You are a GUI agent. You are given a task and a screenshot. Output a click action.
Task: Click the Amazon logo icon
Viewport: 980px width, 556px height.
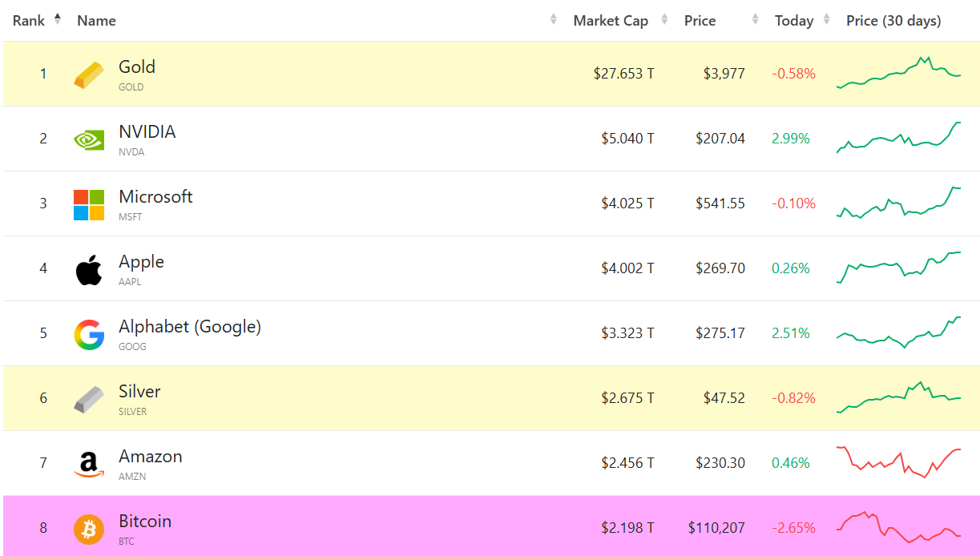89,465
